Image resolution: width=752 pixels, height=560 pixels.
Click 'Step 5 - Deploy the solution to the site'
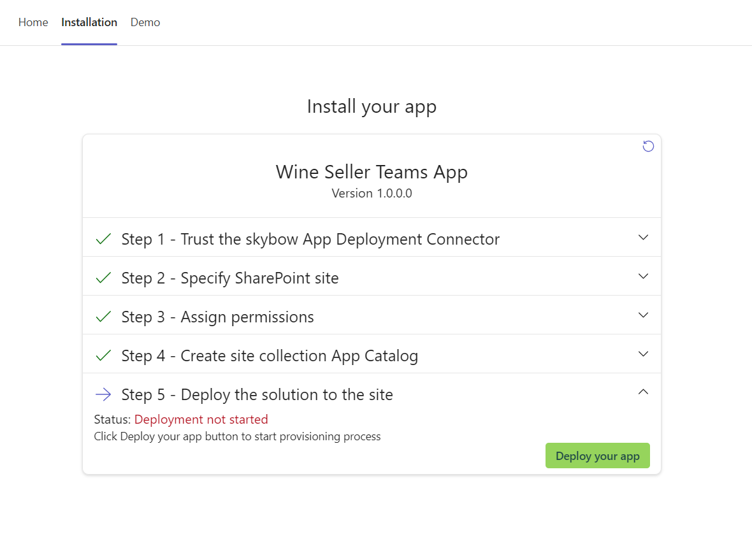(257, 394)
